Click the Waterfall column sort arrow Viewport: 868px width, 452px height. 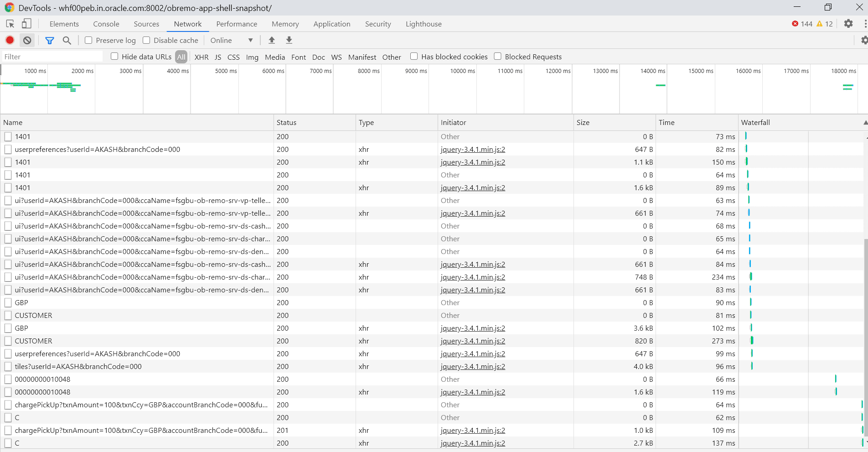865,123
